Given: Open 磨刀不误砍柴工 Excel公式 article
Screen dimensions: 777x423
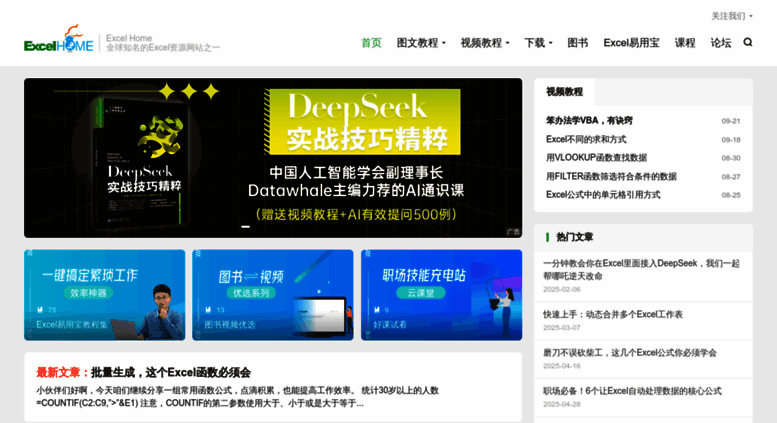Looking at the screenshot, I should click(x=629, y=353).
